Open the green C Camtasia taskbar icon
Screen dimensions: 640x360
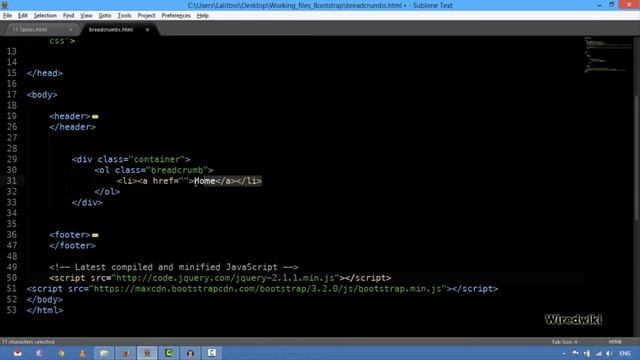[169, 353]
